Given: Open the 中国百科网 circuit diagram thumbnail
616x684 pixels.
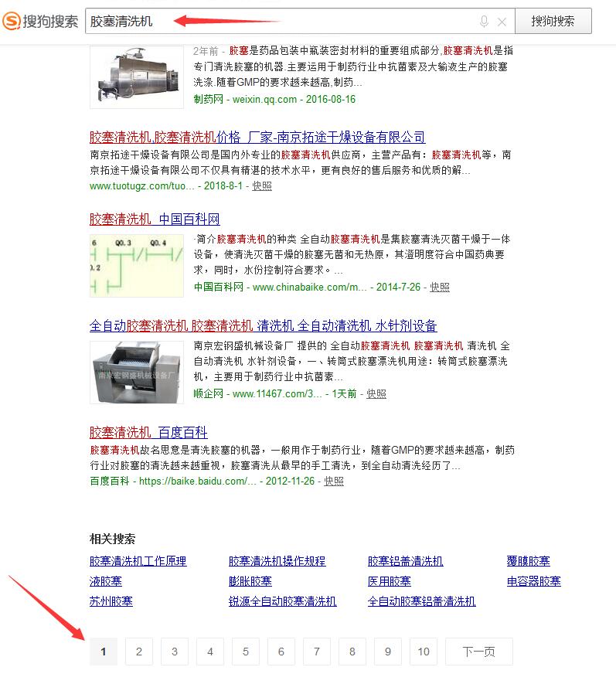Looking at the screenshot, I should click(x=136, y=265).
